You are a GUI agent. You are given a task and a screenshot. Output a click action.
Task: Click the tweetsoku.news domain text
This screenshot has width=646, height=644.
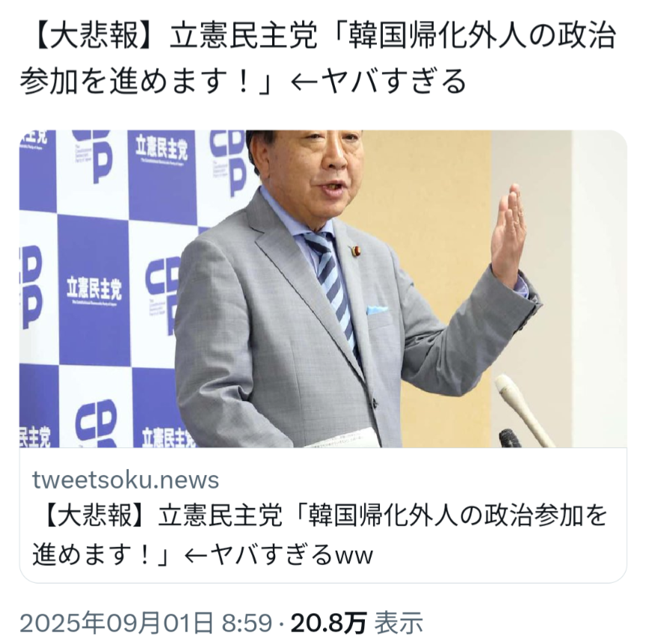pyautogui.click(x=126, y=480)
